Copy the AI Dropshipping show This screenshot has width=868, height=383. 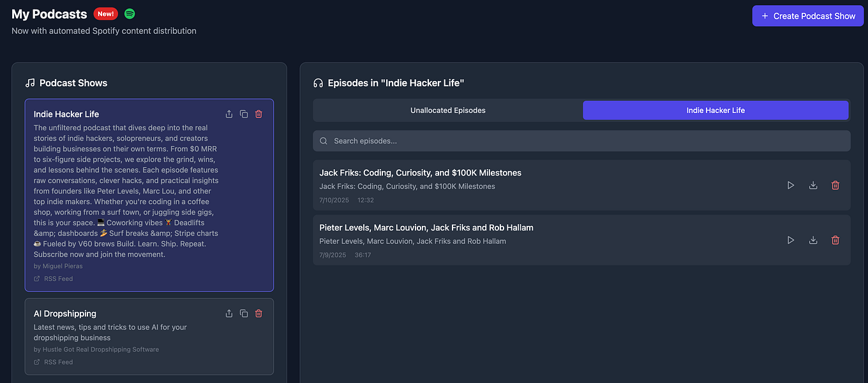[244, 313]
